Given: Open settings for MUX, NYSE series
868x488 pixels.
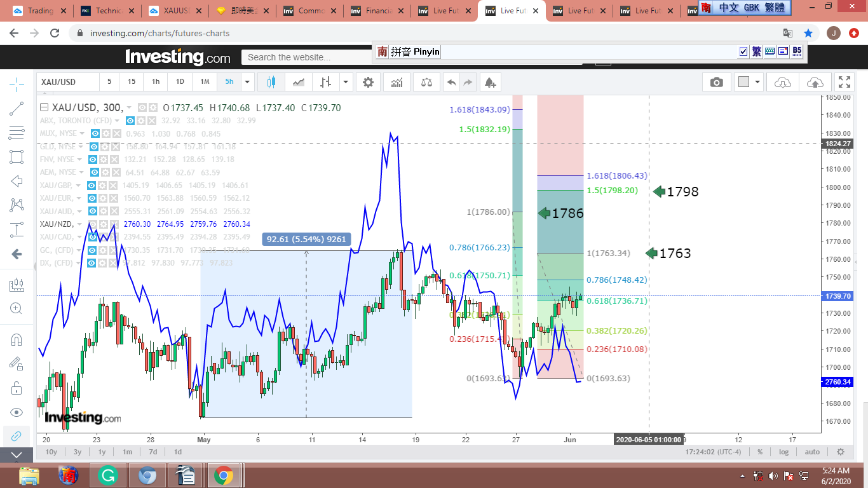Looking at the screenshot, I should pos(106,133).
